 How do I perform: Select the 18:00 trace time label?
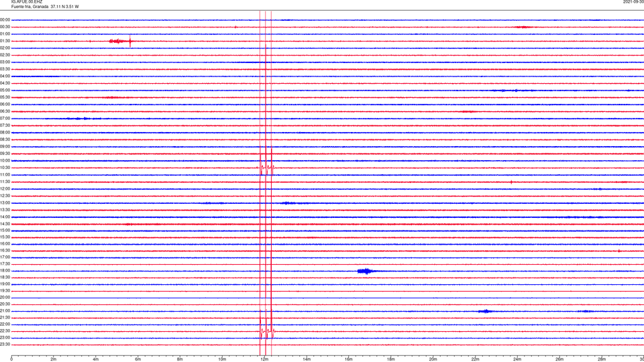coord(5,270)
